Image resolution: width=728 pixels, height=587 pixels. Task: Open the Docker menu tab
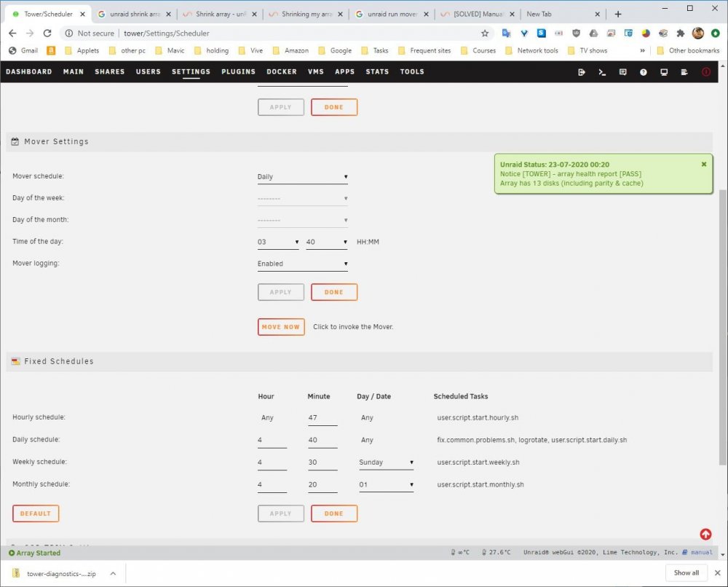281,71
